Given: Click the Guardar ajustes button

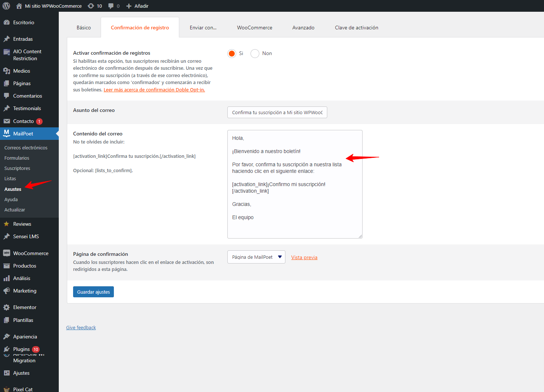Looking at the screenshot, I should pos(93,292).
